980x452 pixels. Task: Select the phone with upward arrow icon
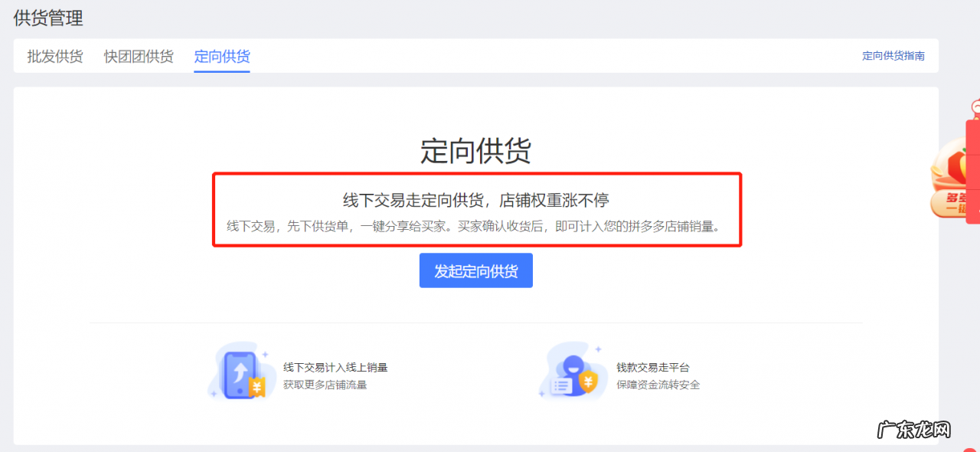coord(240,374)
